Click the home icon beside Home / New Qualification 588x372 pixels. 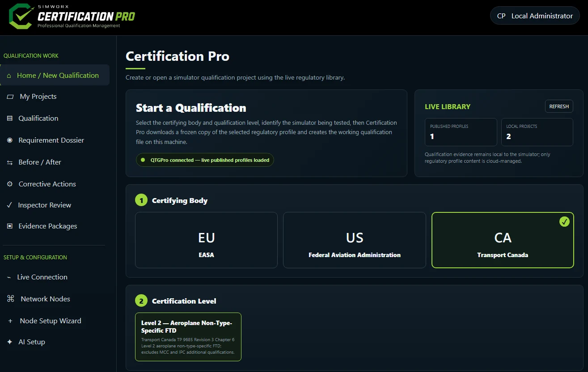point(9,76)
